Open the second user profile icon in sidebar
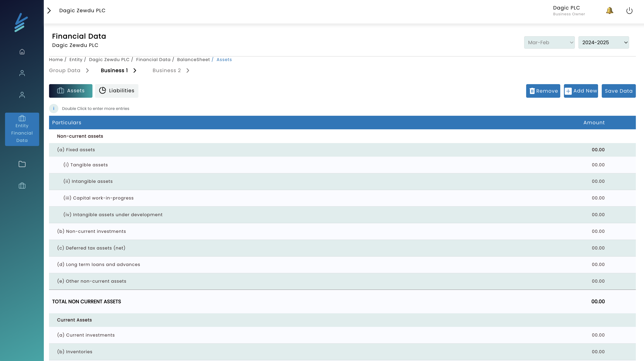Screen dimensions: 644x361 pos(22,95)
